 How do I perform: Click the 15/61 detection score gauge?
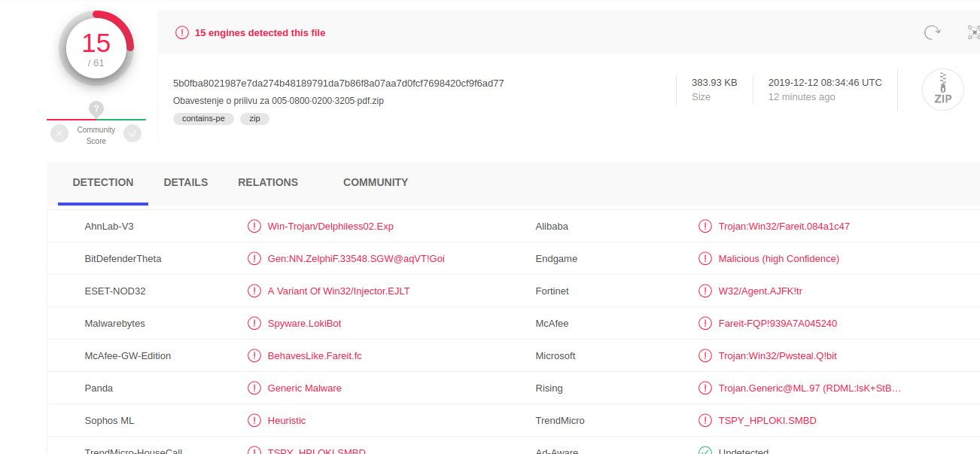[x=96, y=48]
